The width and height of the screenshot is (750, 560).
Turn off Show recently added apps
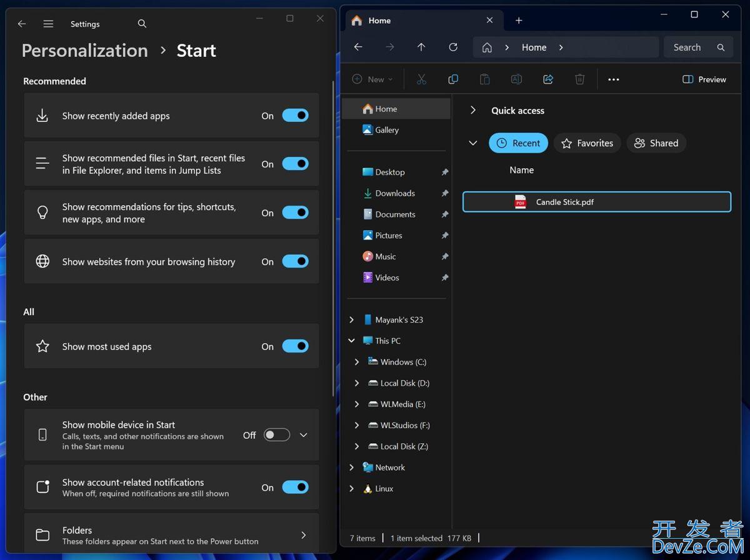click(x=295, y=116)
